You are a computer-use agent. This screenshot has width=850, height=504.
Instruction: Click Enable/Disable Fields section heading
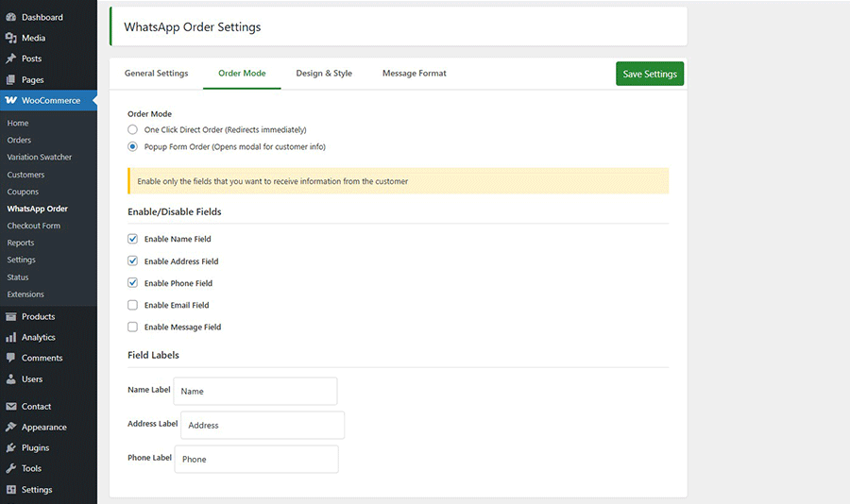pos(175,212)
